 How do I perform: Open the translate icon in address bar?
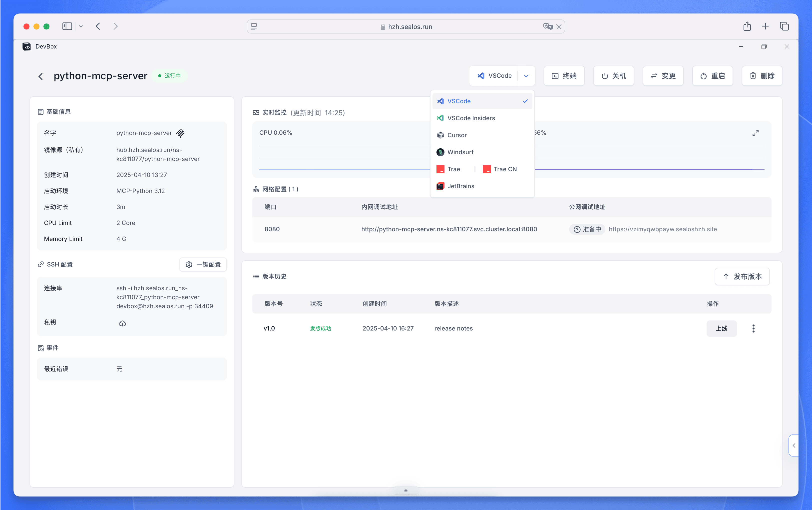point(548,26)
